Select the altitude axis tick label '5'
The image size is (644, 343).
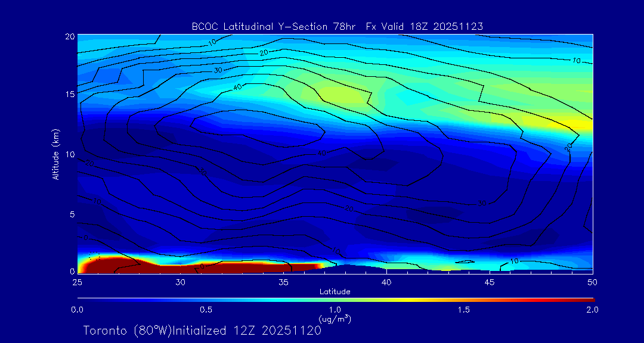coord(72,214)
